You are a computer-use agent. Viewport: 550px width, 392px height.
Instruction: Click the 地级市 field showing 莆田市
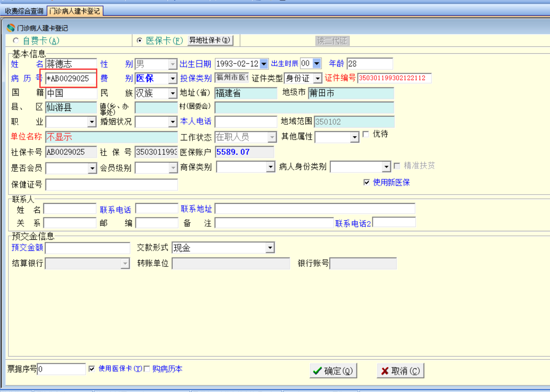coord(351,93)
